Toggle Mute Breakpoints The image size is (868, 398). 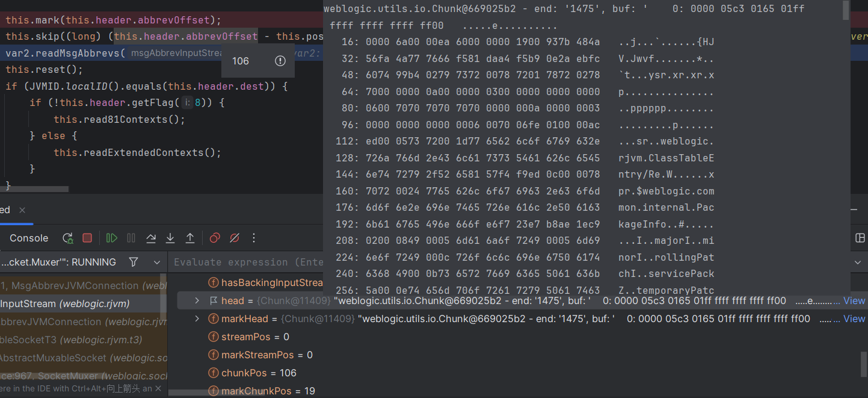tap(235, 238)
